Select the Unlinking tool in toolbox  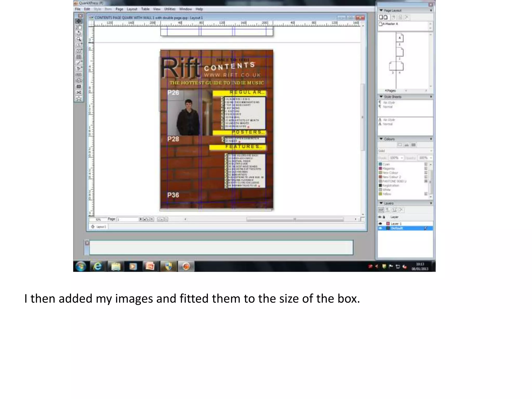click(79, 81)
